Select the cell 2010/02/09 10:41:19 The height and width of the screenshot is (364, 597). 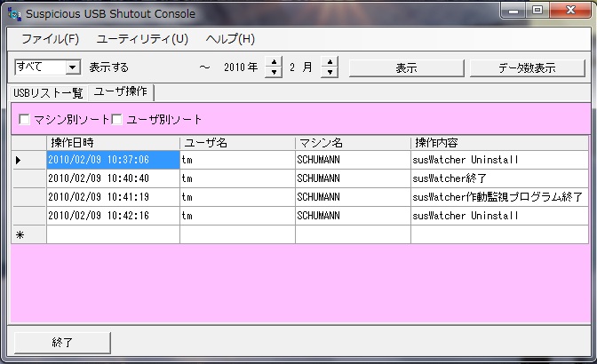113,197
